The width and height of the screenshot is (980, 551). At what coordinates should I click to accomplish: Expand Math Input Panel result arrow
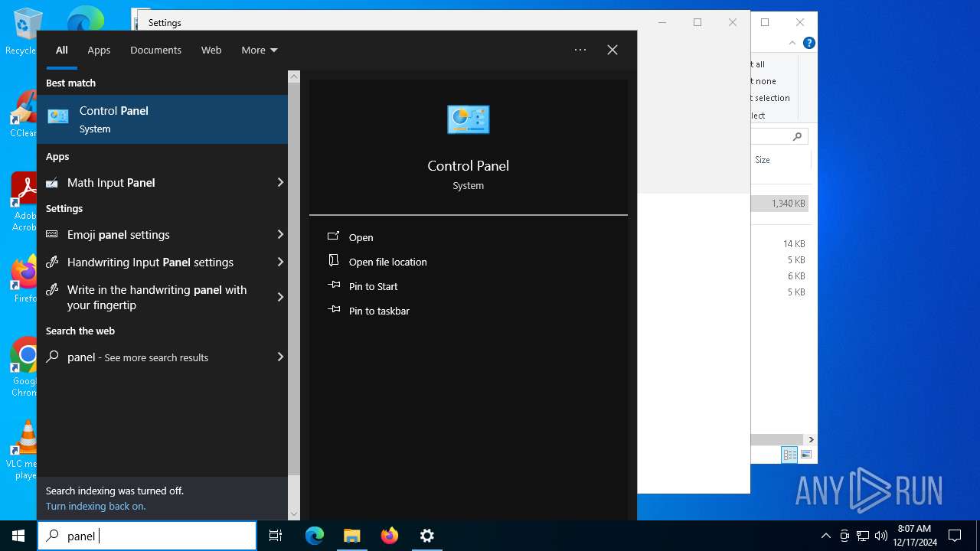tap(280, 182)
